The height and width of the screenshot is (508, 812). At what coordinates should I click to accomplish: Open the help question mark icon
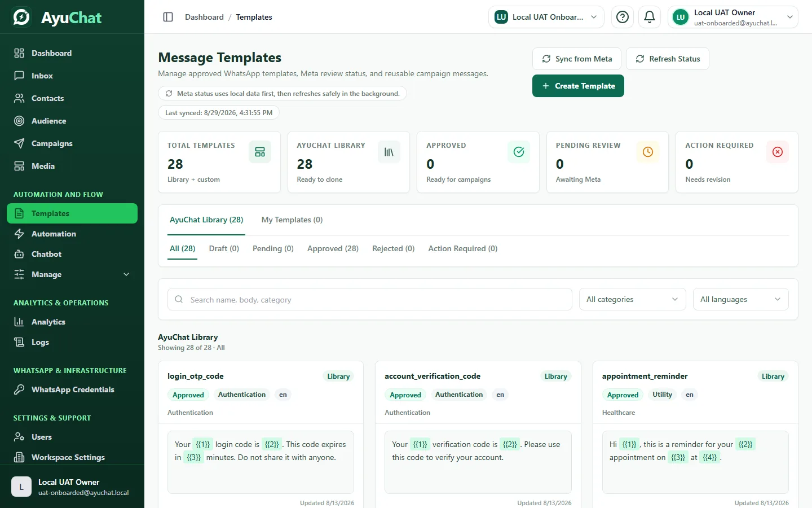[623, 17]
